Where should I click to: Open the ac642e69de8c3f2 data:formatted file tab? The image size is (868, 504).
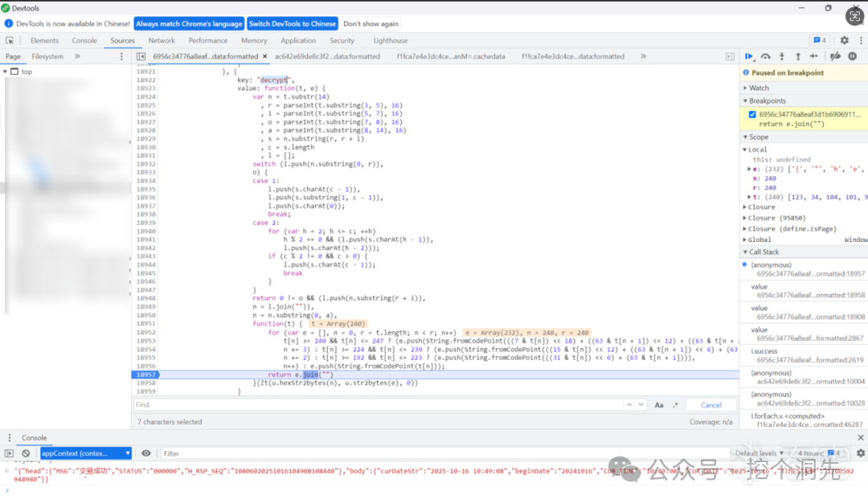point(327,56)
